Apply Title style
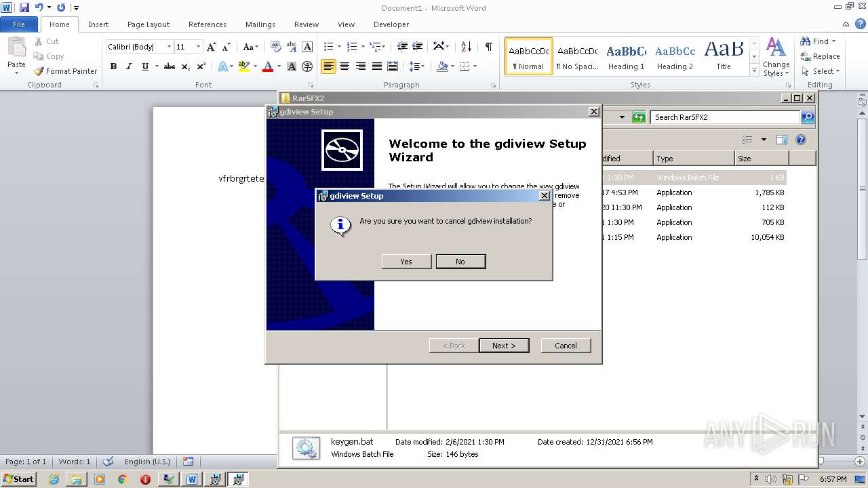868x488 pixels. tap(724, 56)
